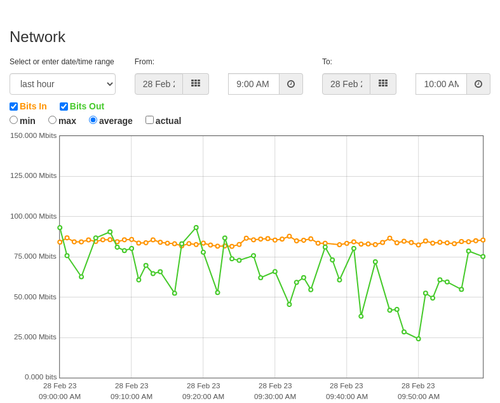Click the 0.000 bits axis label
Screen dimensions: 500x403
click(41, 377)
